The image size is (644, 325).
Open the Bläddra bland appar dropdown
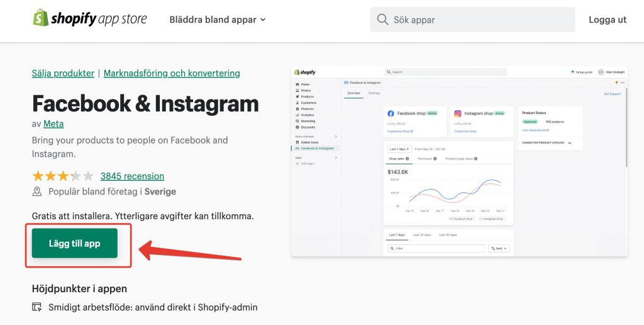pos(217,20)
